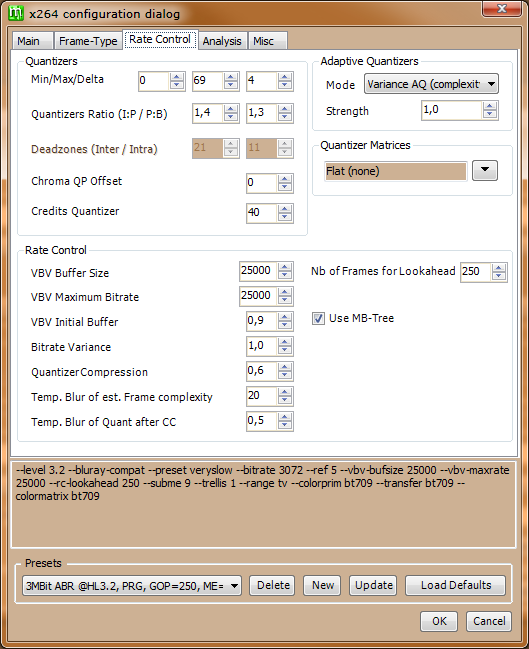
Task: Click the Lookahead frames field showing 250
Action: pos(476,272)
